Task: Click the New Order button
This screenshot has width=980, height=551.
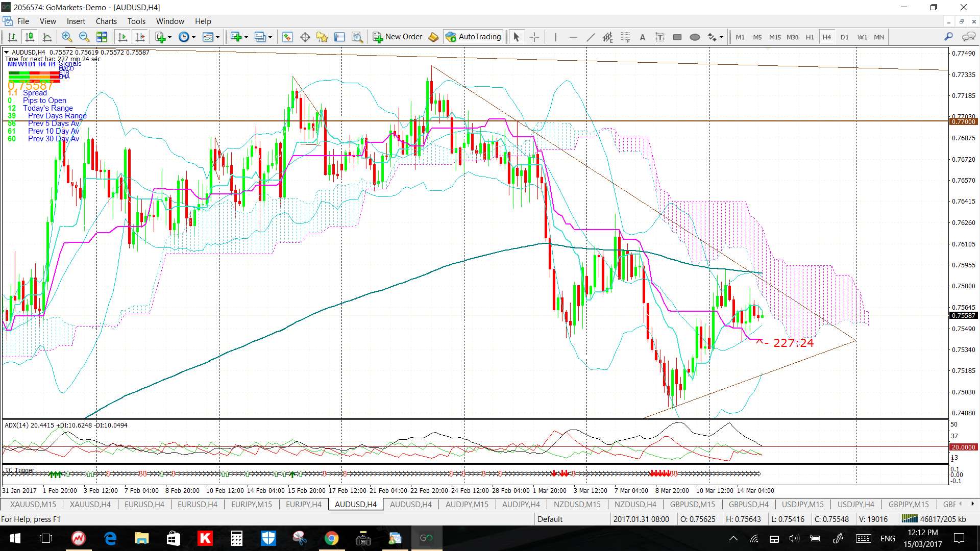Action: (398, 37)
